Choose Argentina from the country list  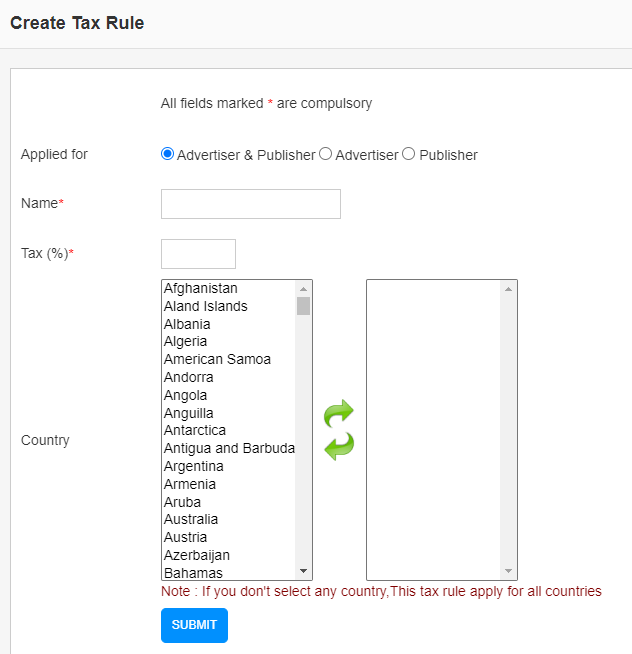point(229,466)
